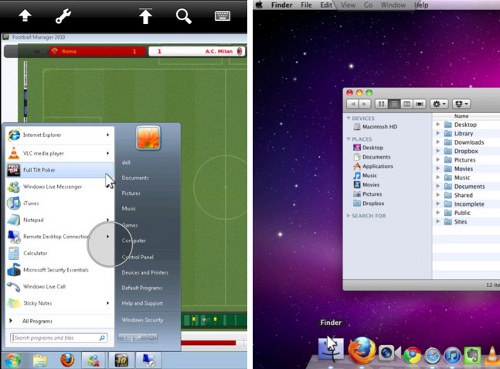This screenshot has height=369, width=500.
Task: Click the Finder forward button
Action: pyautogui.click(x=364, y=104)
